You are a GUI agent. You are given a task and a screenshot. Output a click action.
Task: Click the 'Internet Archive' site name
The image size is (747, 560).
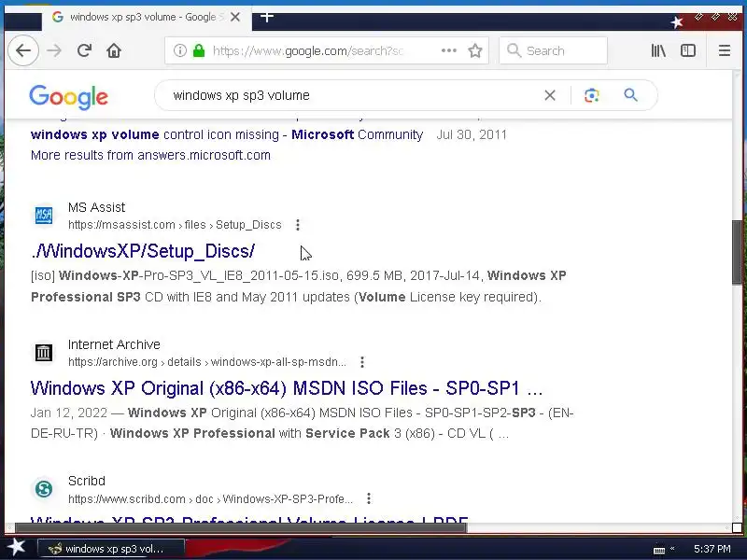coord(114,344)
